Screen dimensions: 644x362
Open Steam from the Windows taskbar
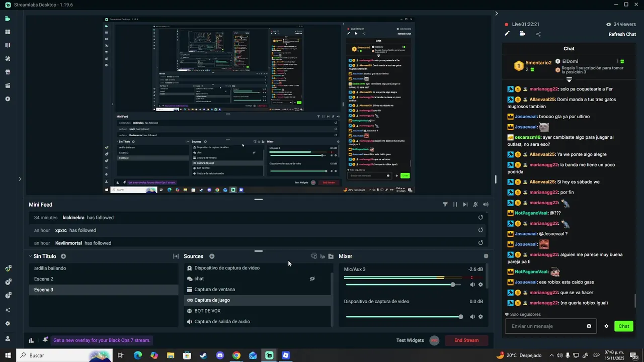tap(203, 355)
